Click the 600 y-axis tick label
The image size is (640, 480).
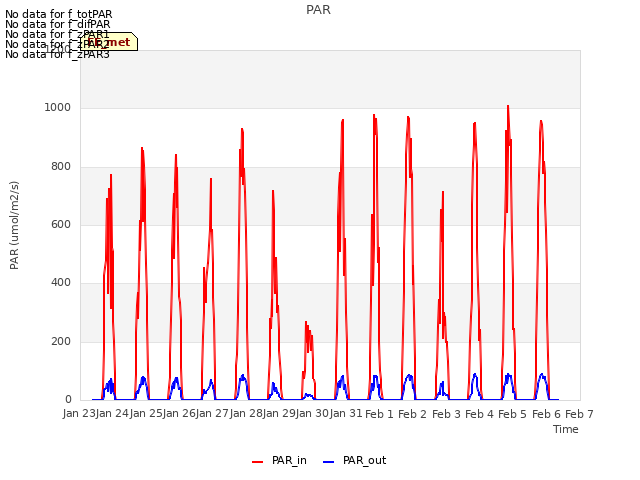pyautogui.click(x=61, y=224)
